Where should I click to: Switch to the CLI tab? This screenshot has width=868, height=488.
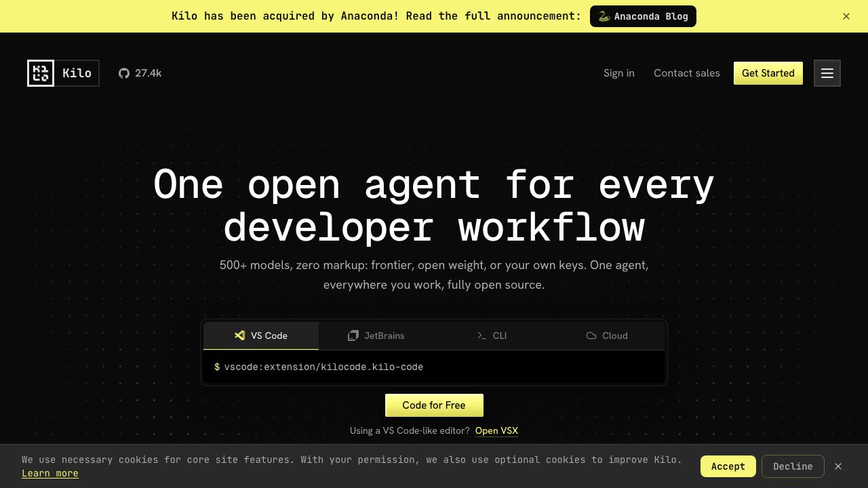click(x=492, y=335)
